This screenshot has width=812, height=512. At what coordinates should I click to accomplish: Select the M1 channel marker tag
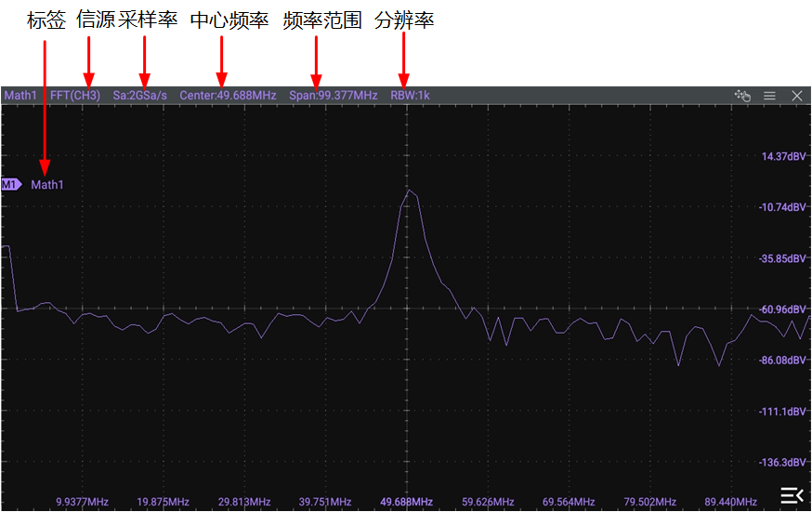[x=11, y=184]
